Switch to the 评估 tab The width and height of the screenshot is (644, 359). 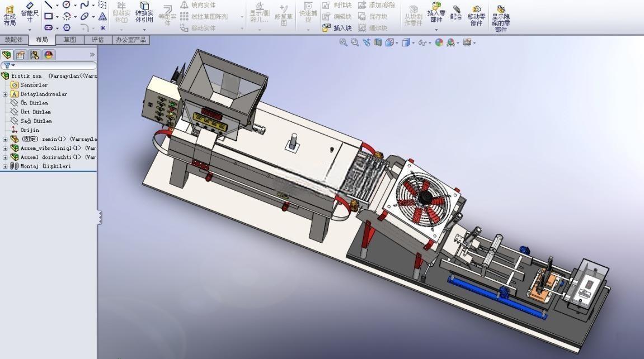[98, 40]
